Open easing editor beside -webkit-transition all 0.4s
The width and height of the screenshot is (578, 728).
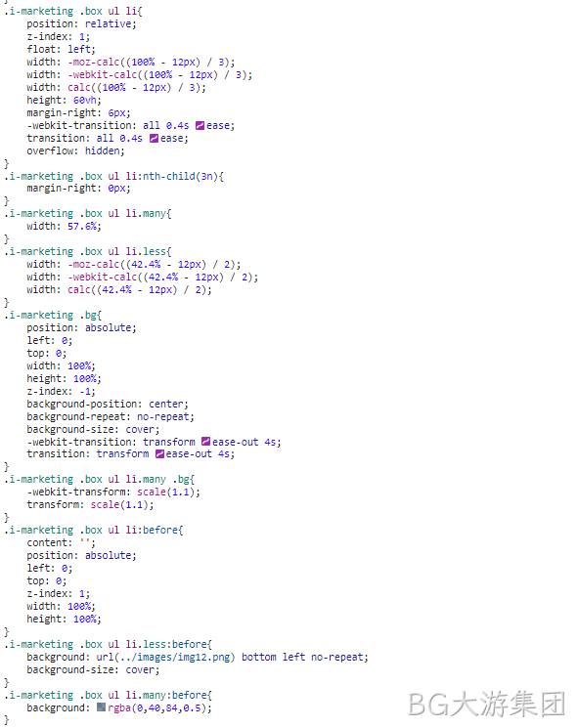click(x=200, y=125)
